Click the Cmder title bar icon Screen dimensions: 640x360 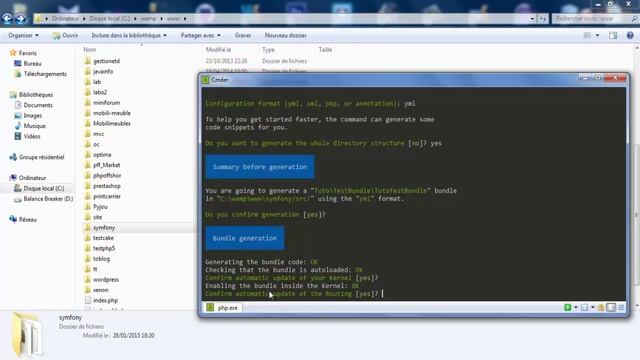click(206, 80)
